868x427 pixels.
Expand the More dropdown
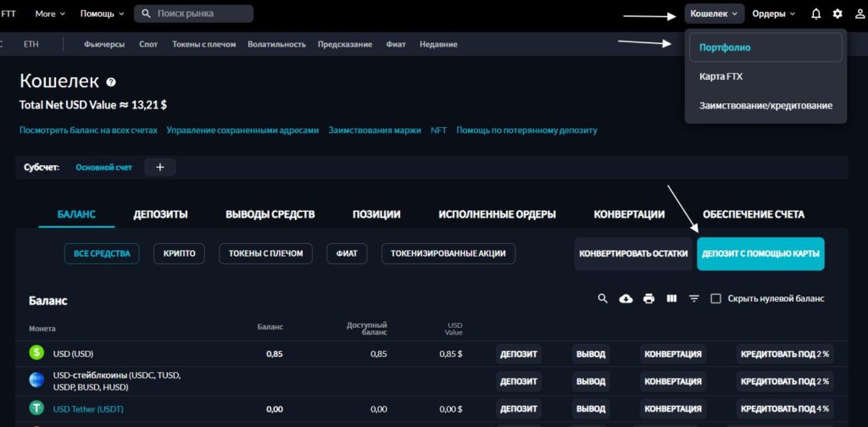(50, 14)
